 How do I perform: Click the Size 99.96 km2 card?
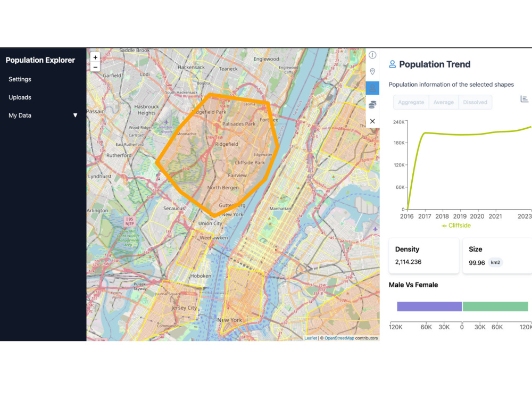click(x=497, y=255)
